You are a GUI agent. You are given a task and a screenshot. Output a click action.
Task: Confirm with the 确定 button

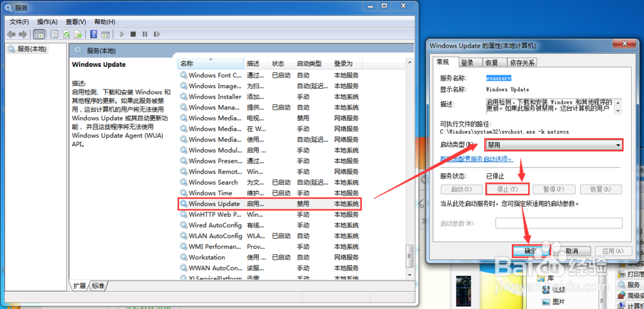point(530,250)
